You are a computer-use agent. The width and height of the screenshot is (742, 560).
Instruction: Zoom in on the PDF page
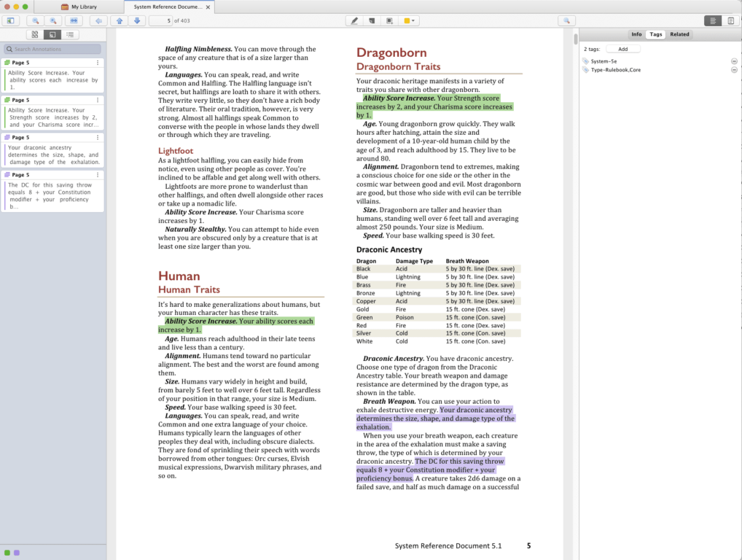pos(53,20)
